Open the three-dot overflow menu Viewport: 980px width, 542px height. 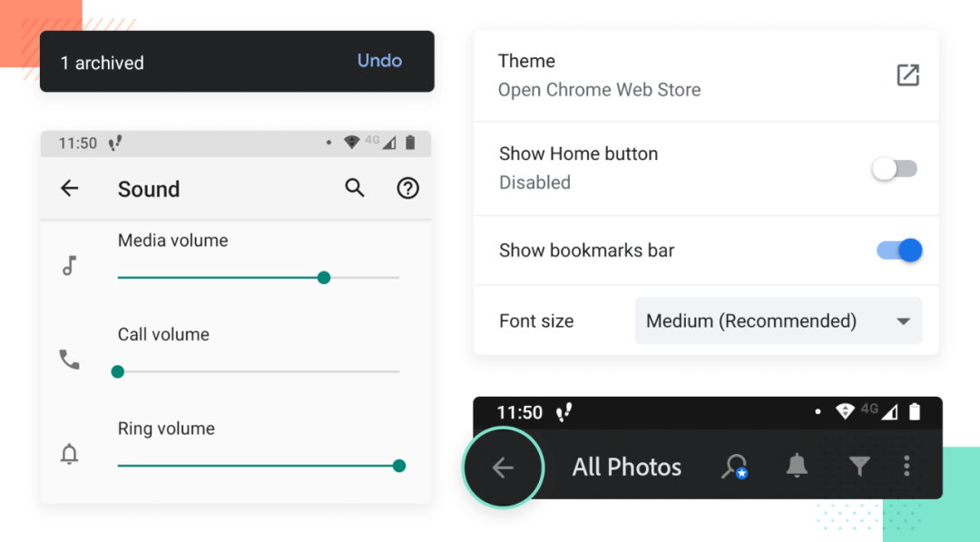906,467
